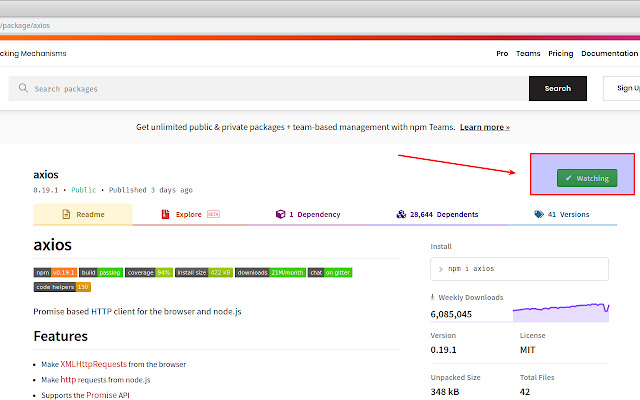Image resolution: width=640 pixels, height=400 pixels.
Task: Click the 42 total files value
Action: (525, 392)
